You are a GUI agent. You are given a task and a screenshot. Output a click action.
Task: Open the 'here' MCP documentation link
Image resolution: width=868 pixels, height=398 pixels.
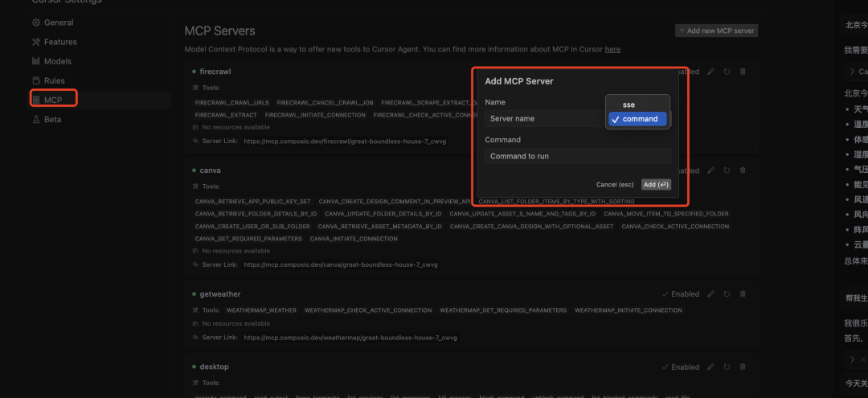point(612,49)
